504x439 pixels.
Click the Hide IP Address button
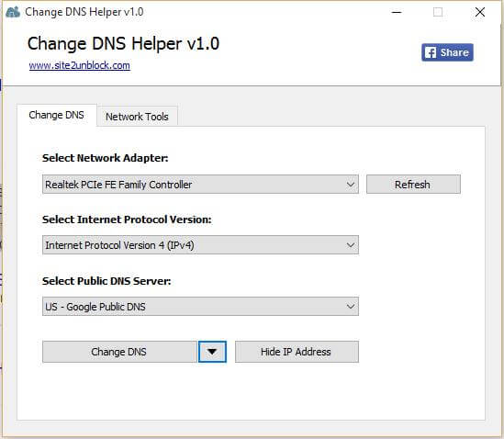pos(297,352)
